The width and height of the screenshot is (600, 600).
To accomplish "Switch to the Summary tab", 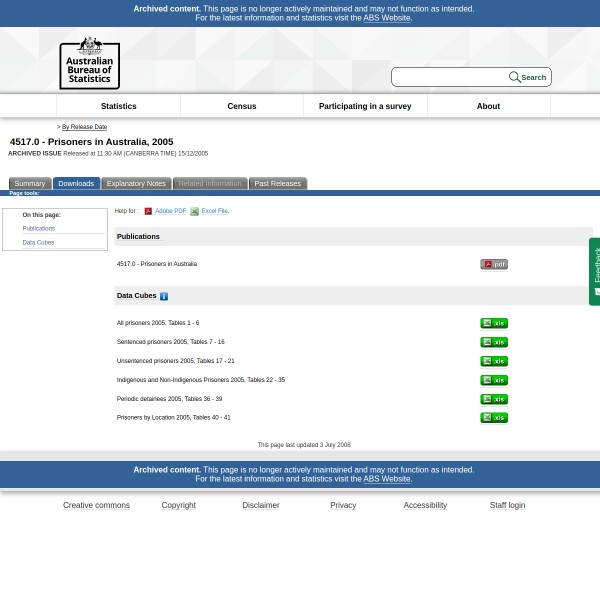I will (29, 184).
